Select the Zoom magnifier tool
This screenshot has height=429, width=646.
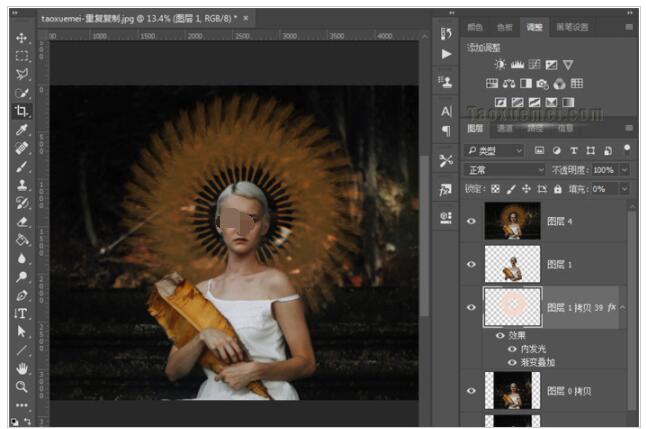pos(21,386)
